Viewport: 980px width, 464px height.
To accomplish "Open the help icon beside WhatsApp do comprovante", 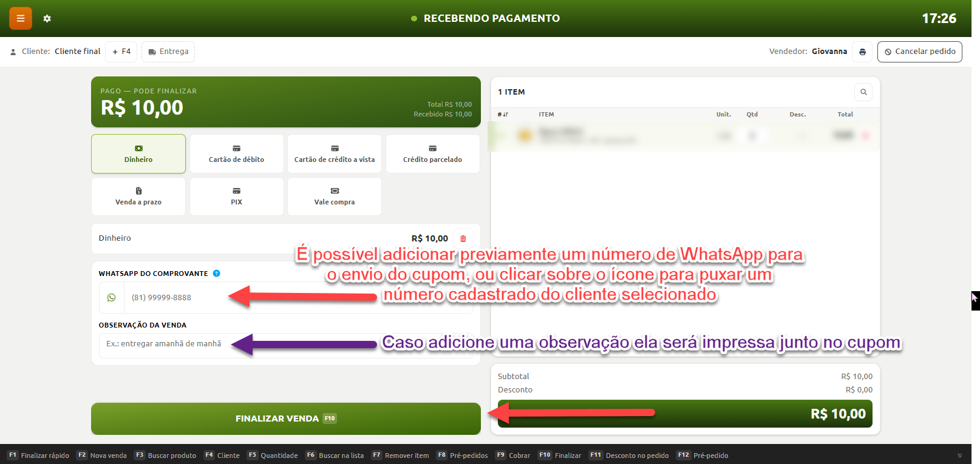I will pyautogui.click(x=217, y=274).
